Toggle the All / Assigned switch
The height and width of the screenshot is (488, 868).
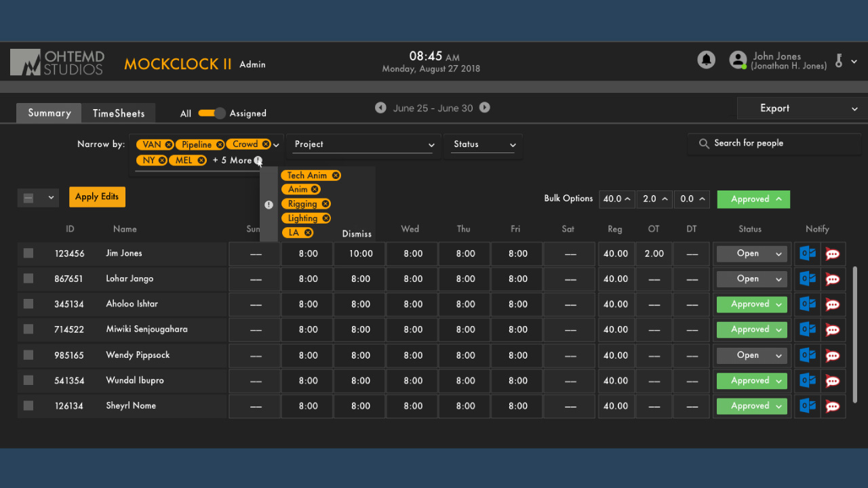212,113
